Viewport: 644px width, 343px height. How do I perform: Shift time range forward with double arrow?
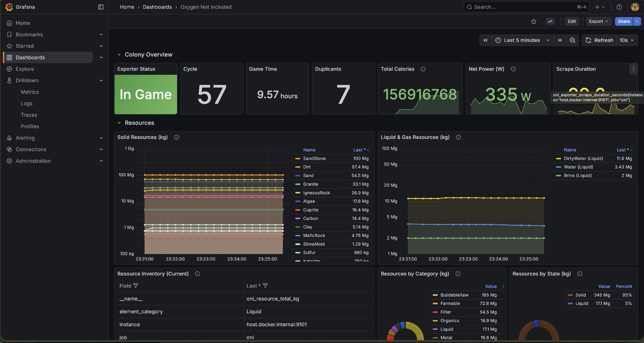pos(560,40)
